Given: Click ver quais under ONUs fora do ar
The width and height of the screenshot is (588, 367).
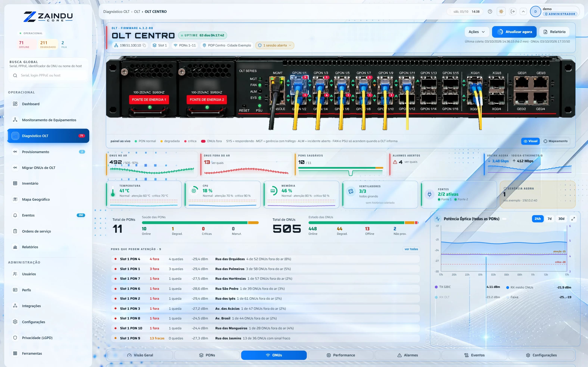Looking at the screenshot, I should pyautogui.click(x=217, y=163).
